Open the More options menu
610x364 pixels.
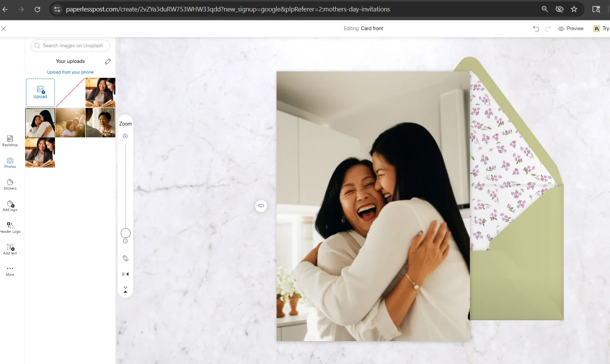pos(10,271)
